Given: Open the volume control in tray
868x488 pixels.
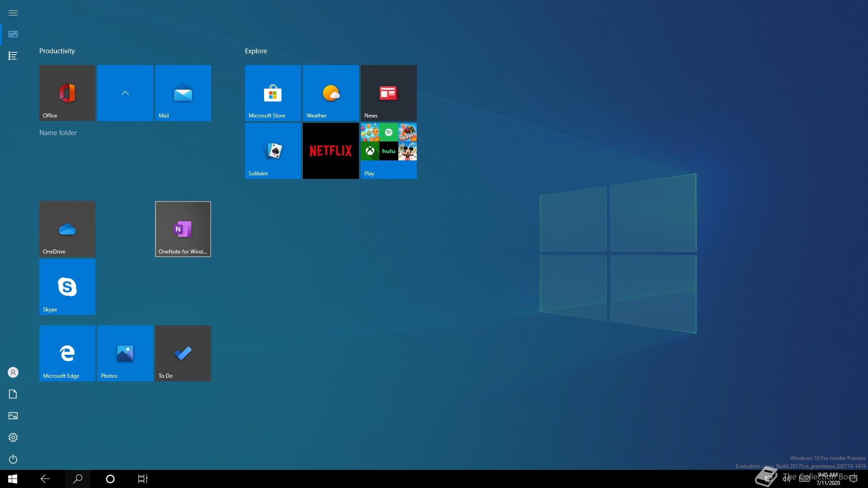Looking at the screenshot, I should (787, 479).
